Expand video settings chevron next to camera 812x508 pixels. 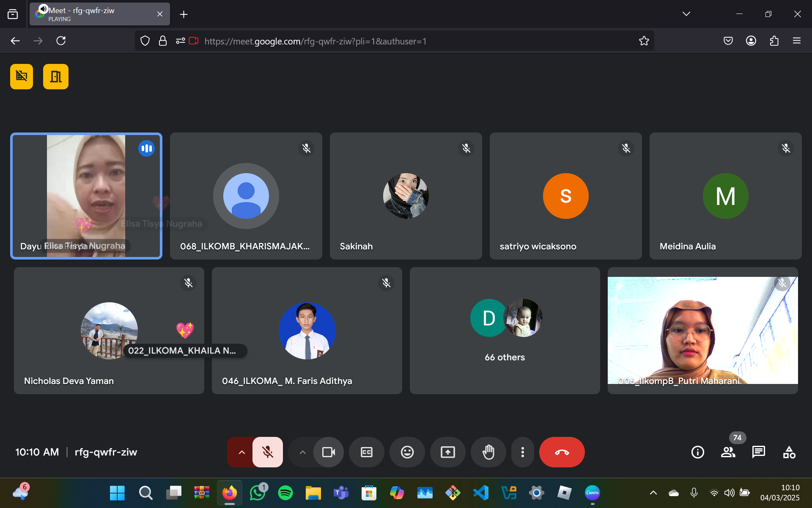[302, 452]
